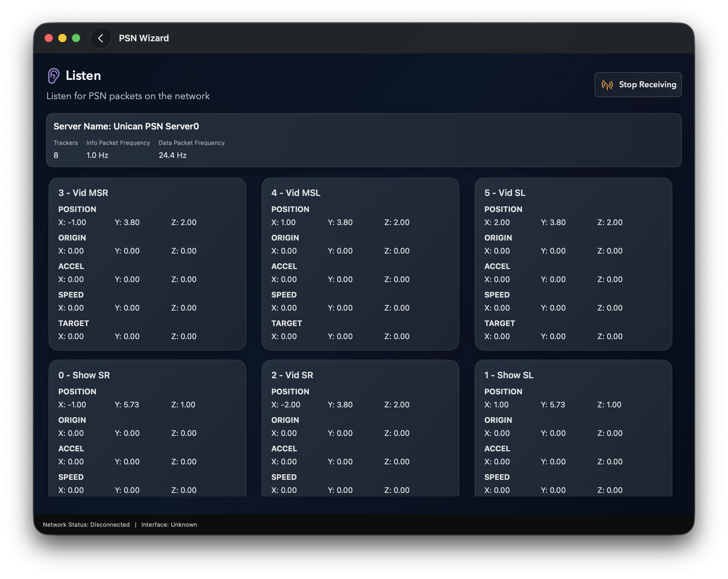The width and height of the screenshot is (728, 579).
Task: Click X: 2.00 position in Vid SL
Action: click(497, 222)
